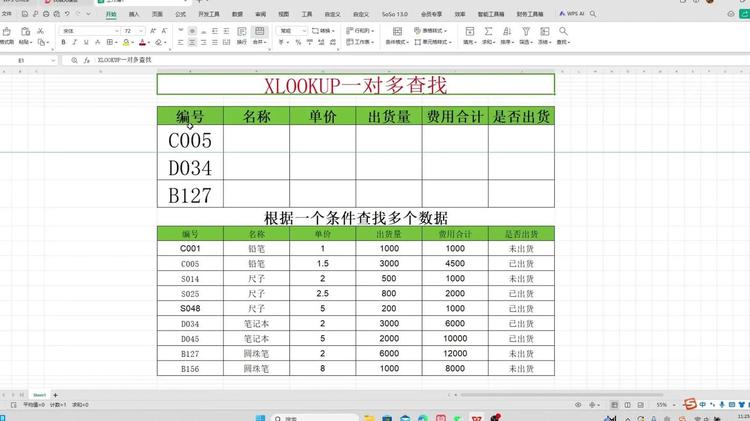Viewport: 750px width, 421px height.
Task: Open the number format (常规) dropdown
Action: click(304, 31)
